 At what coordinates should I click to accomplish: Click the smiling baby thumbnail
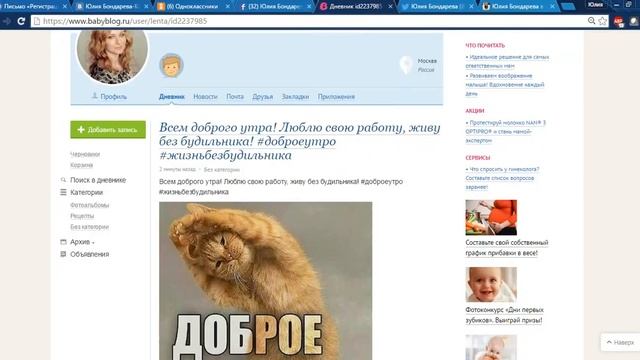click(491, 285)
